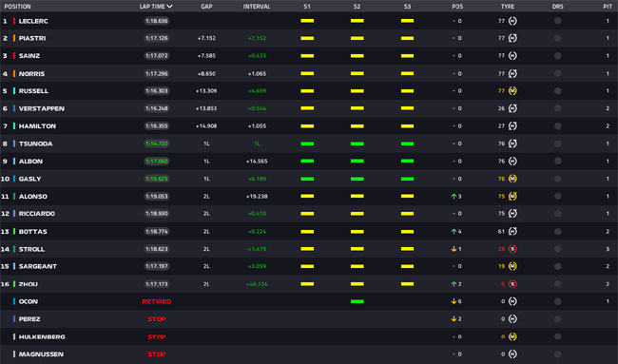Click Sainz's hard tyre icon
This screenshot has height=364, width=618.
coord(512,56)
